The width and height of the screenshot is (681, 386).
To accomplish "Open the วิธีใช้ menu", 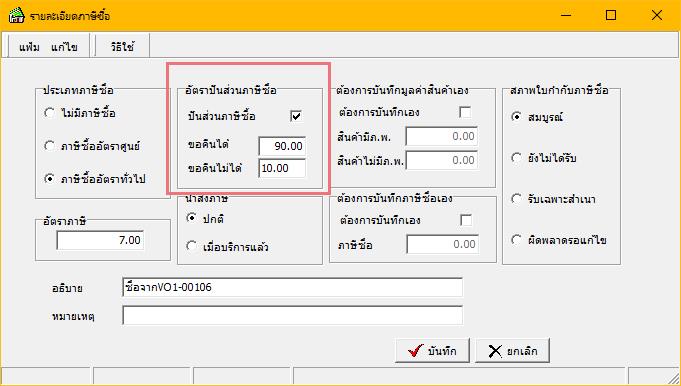I will coord(122,47).
